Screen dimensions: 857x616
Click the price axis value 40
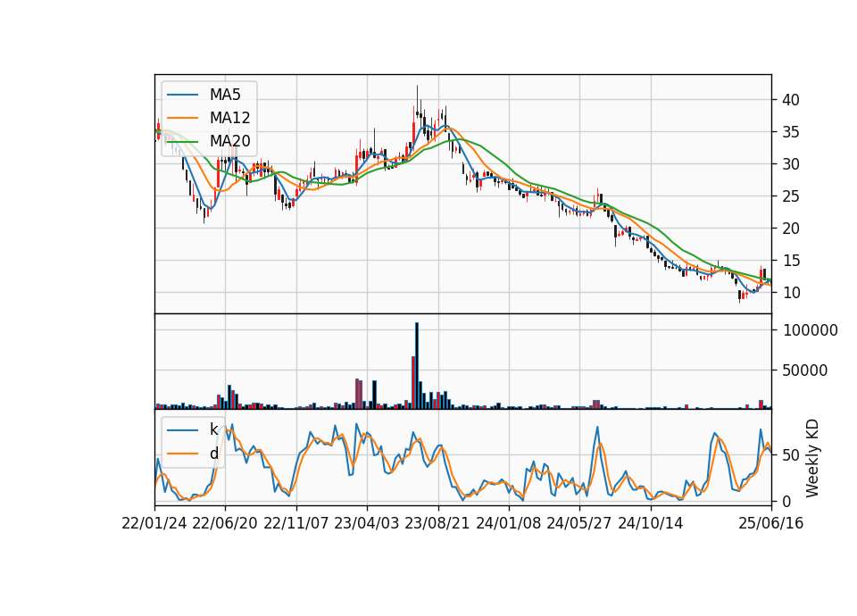tap(791, 100)
